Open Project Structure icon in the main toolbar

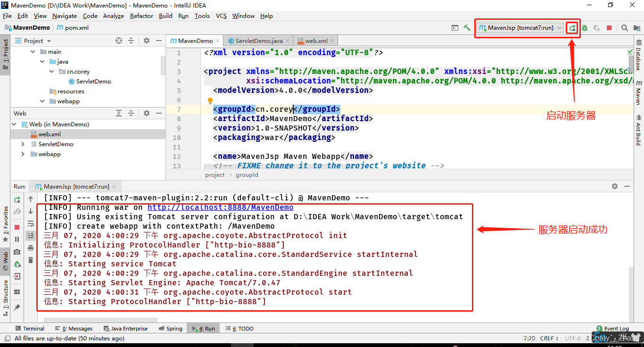pyautogui.click(x=637, y=28)
